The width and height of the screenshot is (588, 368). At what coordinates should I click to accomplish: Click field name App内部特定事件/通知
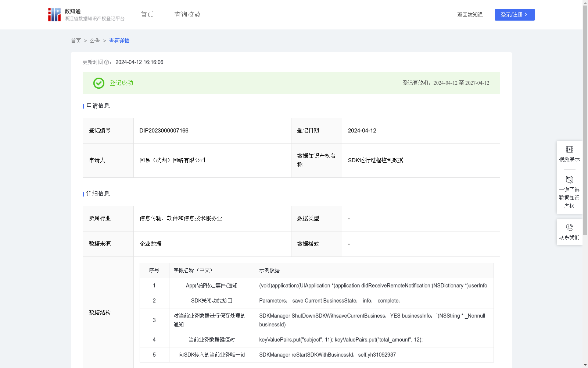(212, 286)
